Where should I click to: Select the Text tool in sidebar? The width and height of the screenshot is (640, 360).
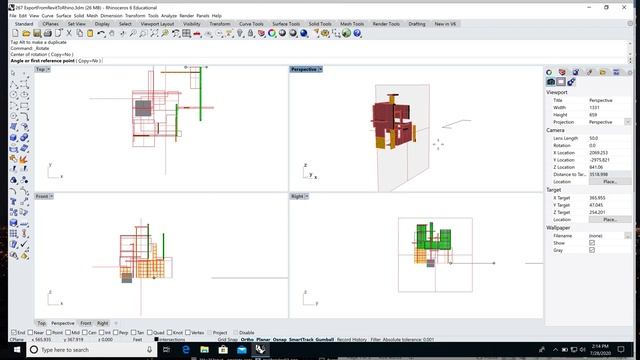[13, 202]
